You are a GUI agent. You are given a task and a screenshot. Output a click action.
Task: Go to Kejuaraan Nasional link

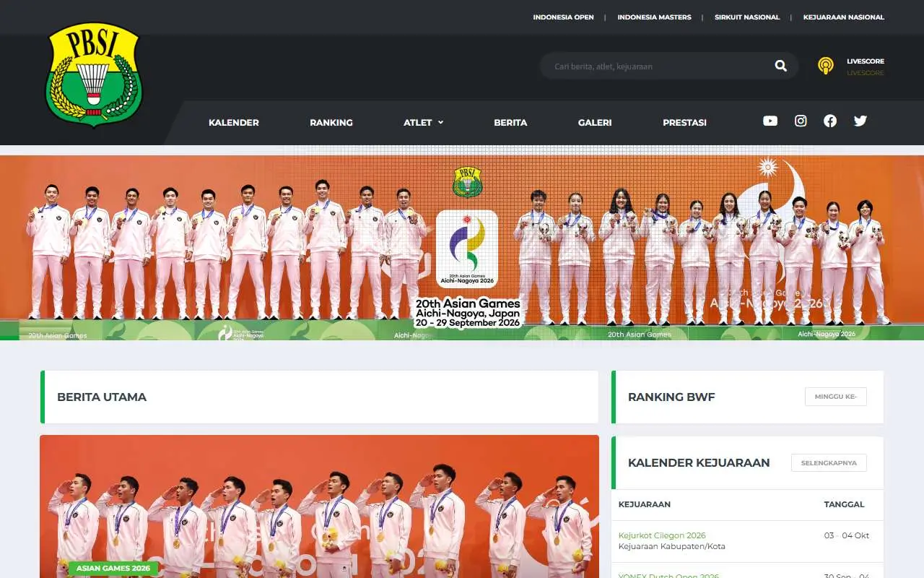[x=843, y=17]
